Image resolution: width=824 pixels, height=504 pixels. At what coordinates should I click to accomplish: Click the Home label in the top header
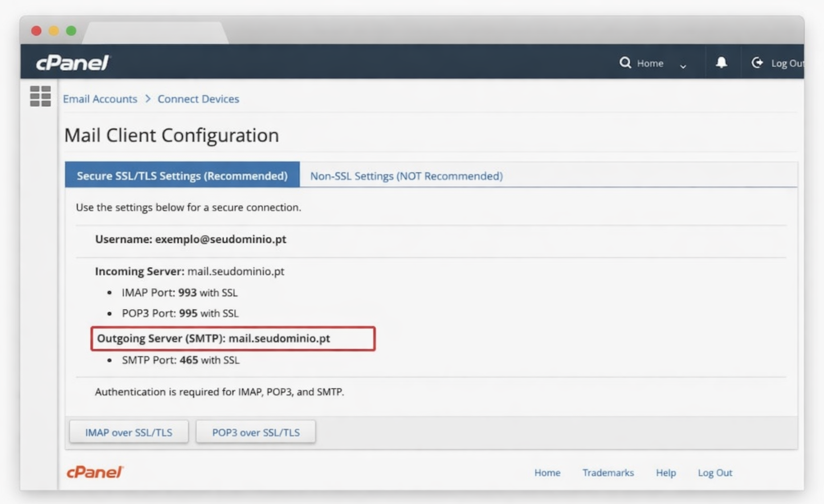pyautogui.click(x=650, y=63)
